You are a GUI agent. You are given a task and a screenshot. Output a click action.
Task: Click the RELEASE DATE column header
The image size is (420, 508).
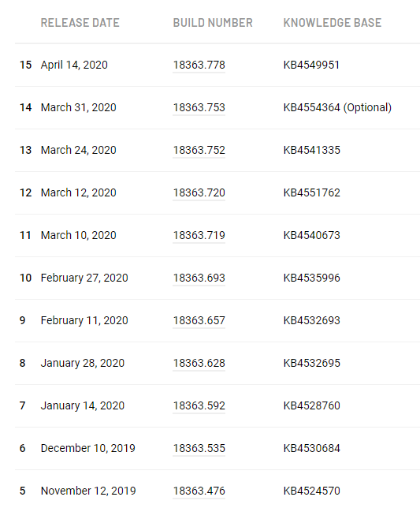point(80,23)
